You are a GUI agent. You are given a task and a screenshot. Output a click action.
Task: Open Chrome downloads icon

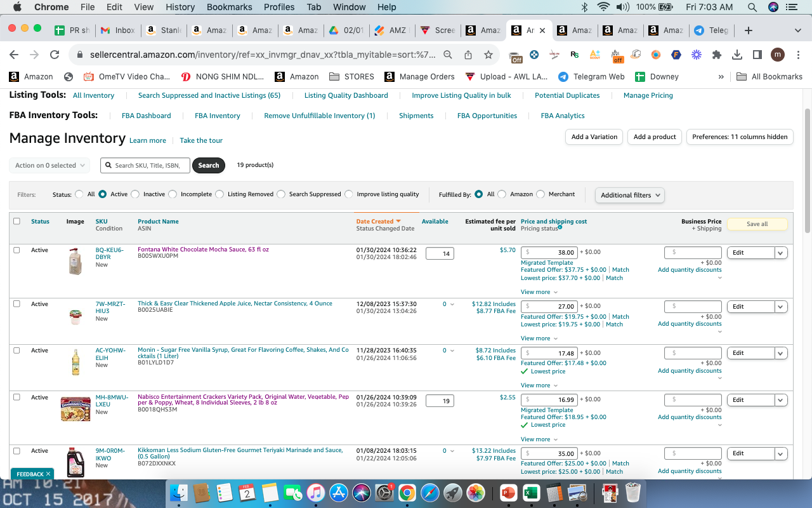point(737,55)
